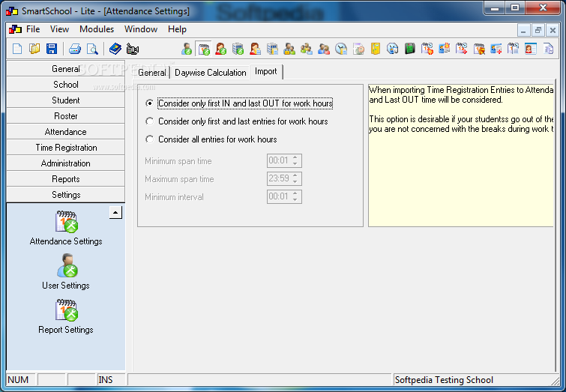Decrease the Minimum interval spinner
Image resolution: width=566 pixels, height=392 pixels.
(295, 199)
